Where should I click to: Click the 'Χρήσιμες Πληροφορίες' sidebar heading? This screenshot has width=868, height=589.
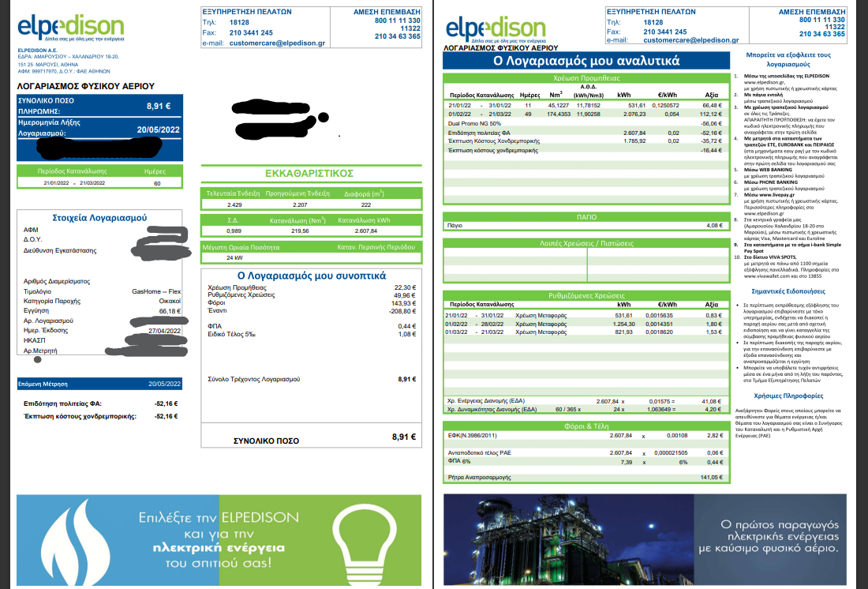tap(788, 396)
